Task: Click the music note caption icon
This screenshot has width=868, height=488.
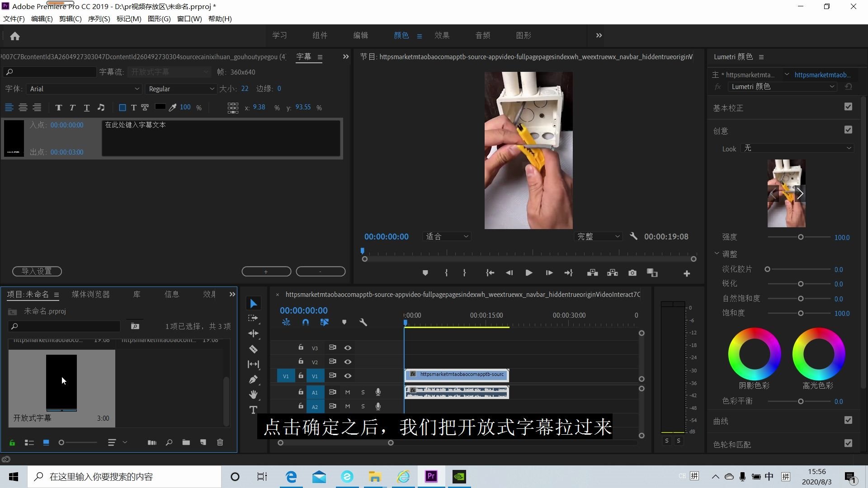Action: pyautogui.click(x=101, y=108)
